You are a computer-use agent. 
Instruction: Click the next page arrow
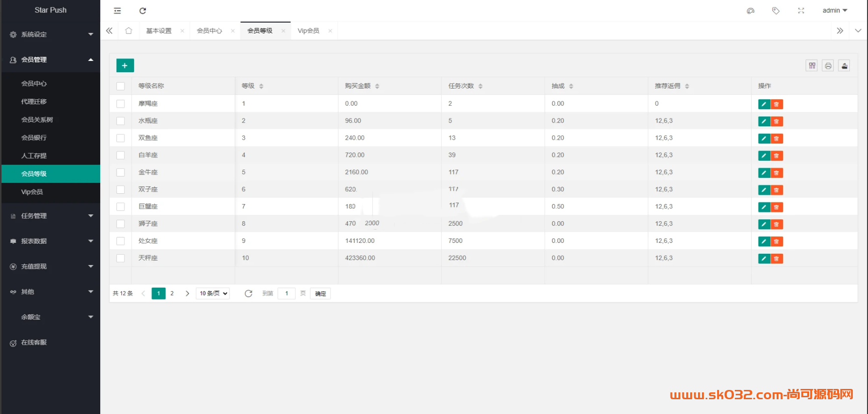coord(187,294)
